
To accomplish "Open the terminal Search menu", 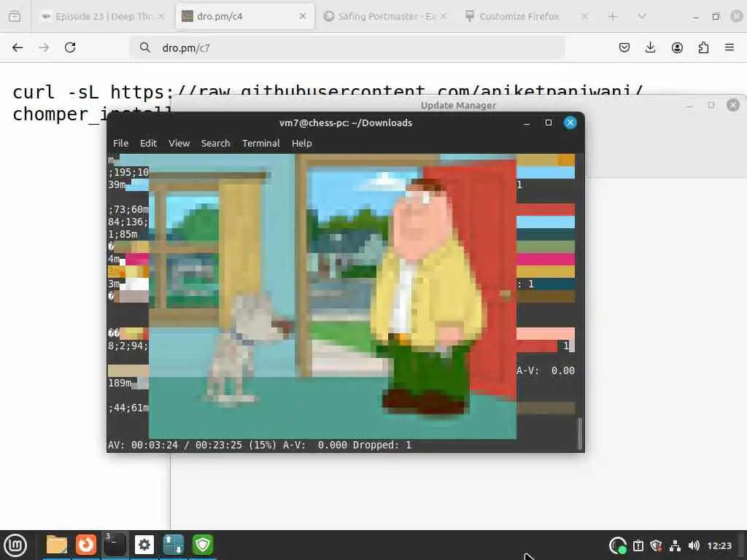I will click(215, 144).
